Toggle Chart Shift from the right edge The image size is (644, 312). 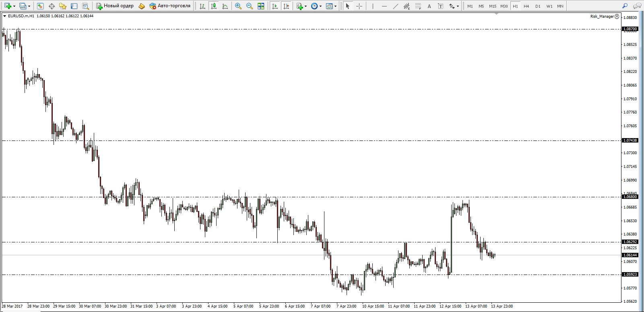[x=286, y=6]
